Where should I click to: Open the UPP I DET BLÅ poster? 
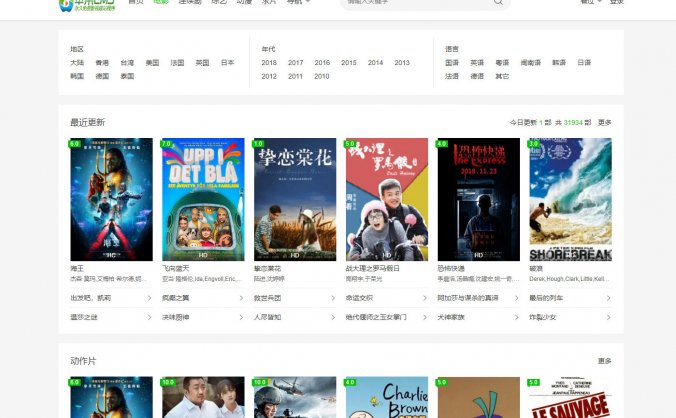pos(203,200)
